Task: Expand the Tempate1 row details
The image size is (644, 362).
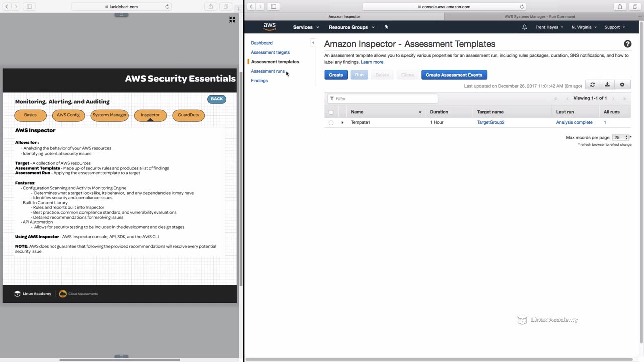Action: [342, 122]
